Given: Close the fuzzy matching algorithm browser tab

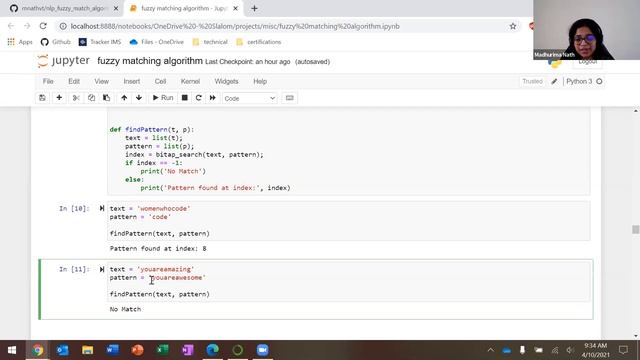Looking at the screenshot, I should coord(235,8).
